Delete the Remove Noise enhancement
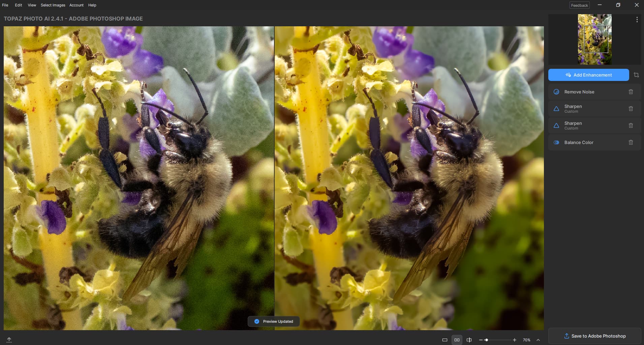Viewport: 644px width, 345px height. (x=631, y=92)
